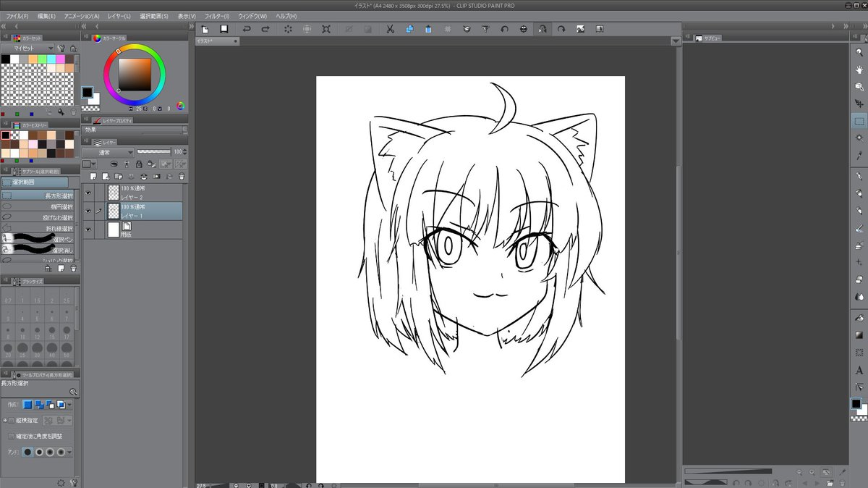Click the Cut scissors icon
This screenshot has height=488, width=868.
389,29
